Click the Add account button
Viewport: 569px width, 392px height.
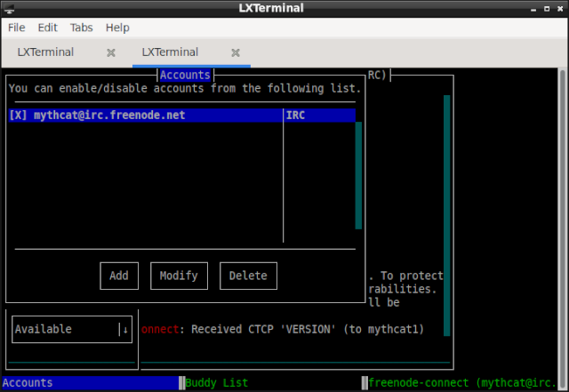[x=119, y=276]
